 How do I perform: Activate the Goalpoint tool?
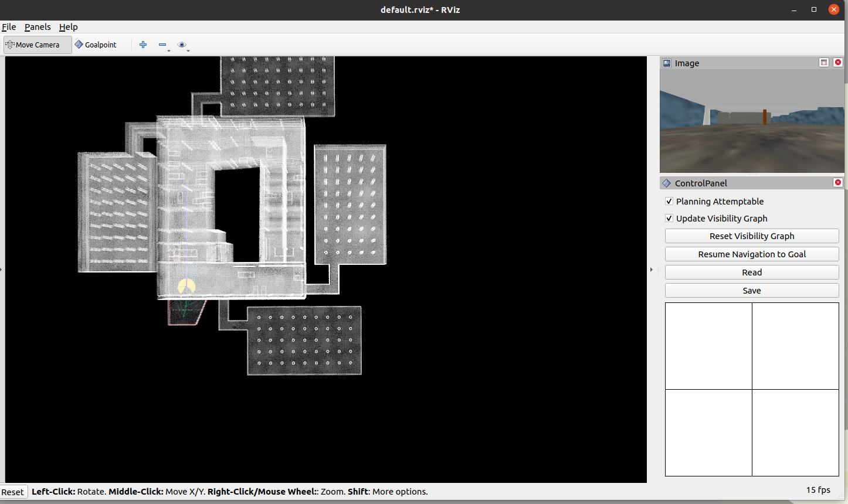[96, 45]
